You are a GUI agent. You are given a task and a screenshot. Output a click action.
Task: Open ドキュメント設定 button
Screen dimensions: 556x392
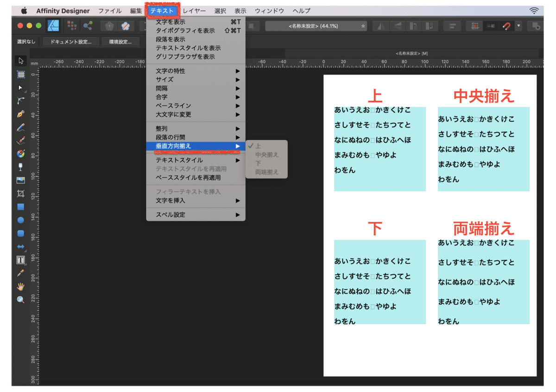[x=71, y=42]
